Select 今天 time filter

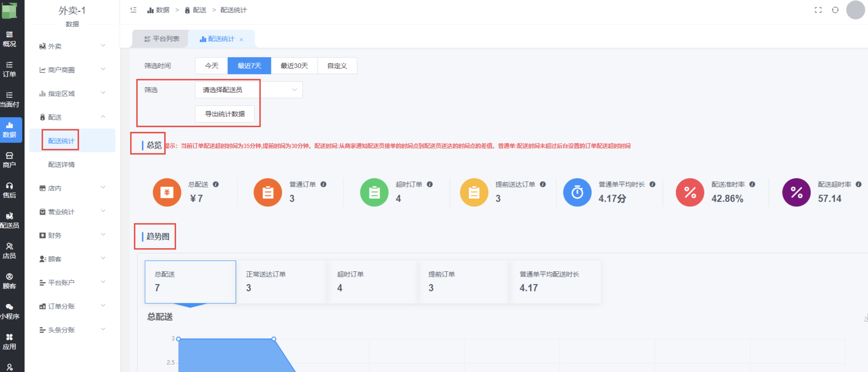tap(212, 66)
